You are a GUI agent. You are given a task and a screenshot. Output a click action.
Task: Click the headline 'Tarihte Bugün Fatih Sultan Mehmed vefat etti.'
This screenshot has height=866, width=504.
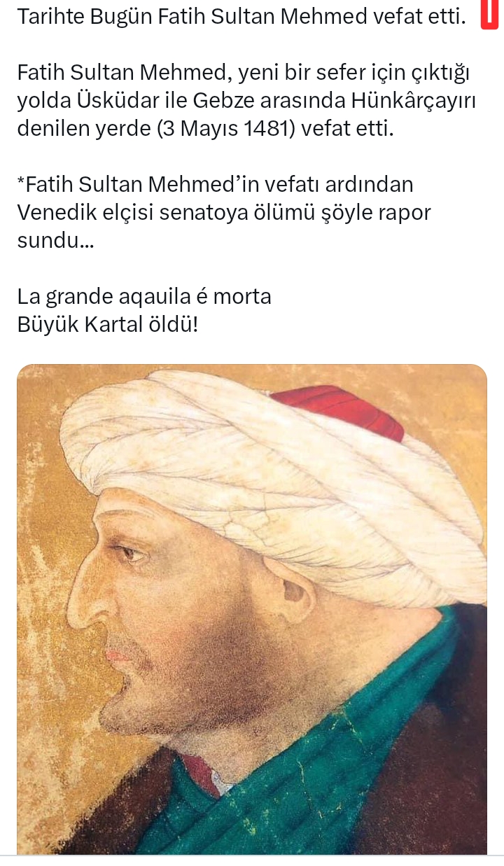click(242, 16)
